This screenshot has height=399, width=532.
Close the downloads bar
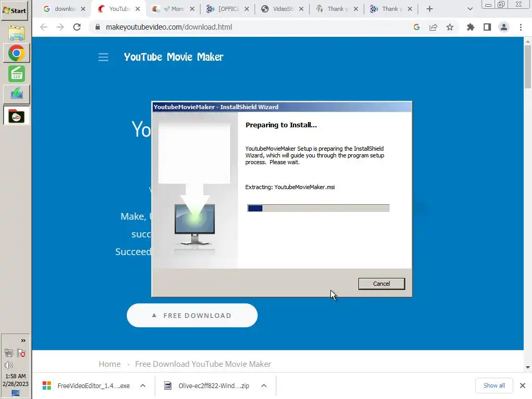coord(523,385)
